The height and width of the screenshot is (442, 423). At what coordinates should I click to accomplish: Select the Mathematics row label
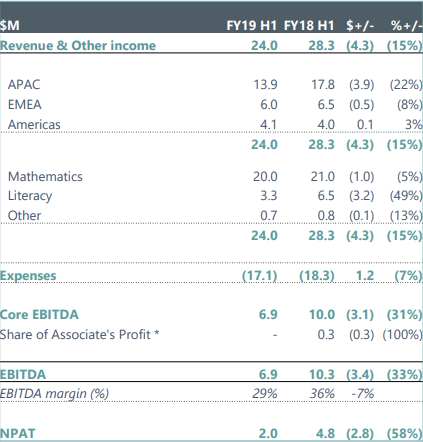pyautogui.click(x=45, y=177)
